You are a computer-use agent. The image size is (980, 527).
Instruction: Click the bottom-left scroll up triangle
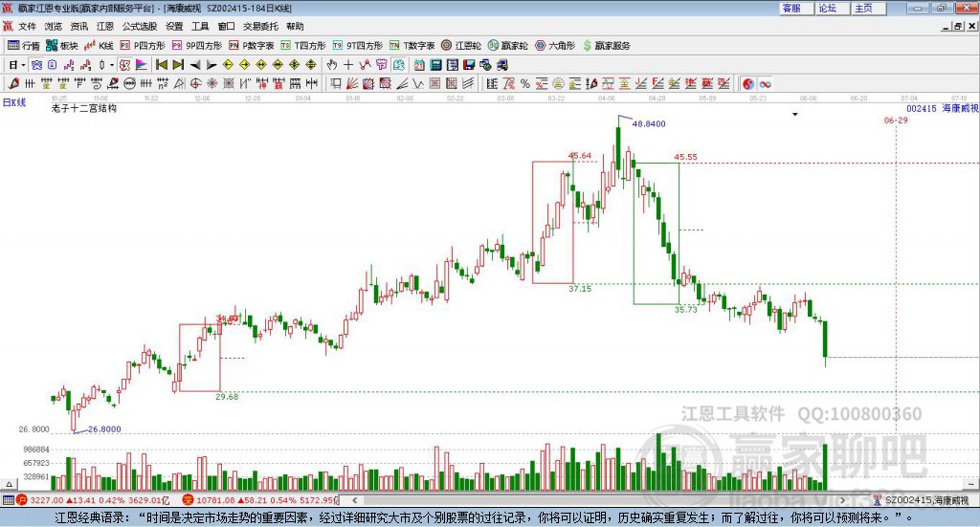(9, 484)
